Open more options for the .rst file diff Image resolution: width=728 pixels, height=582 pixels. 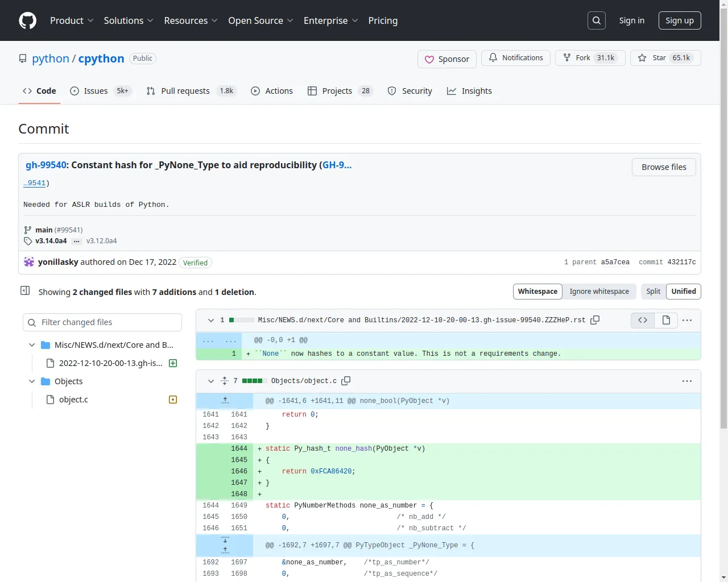click(687, 320)
